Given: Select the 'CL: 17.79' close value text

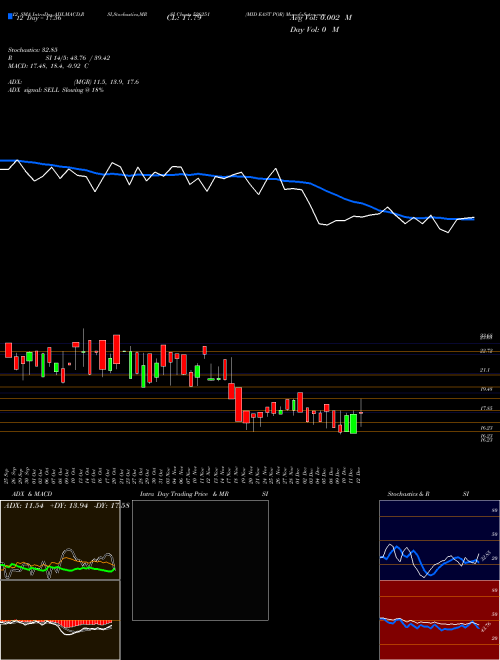Looking at the screenshot, I should pyautogui.click(x=184, y=18).
